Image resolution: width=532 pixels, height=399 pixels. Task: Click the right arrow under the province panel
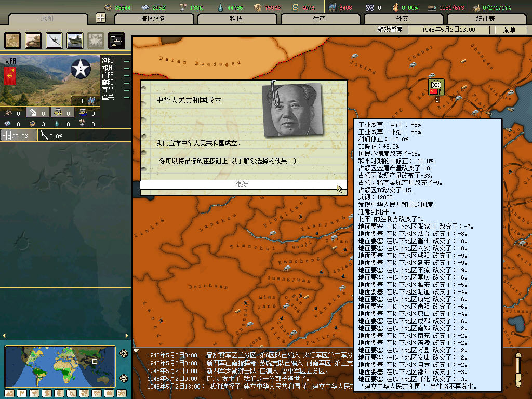126,336
